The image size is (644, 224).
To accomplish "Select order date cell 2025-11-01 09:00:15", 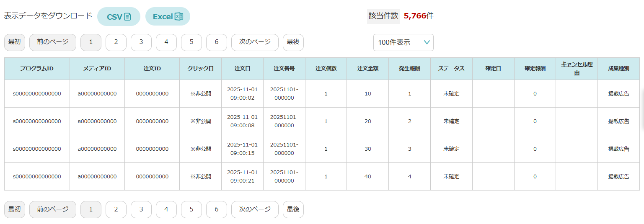I will point(242,149).
